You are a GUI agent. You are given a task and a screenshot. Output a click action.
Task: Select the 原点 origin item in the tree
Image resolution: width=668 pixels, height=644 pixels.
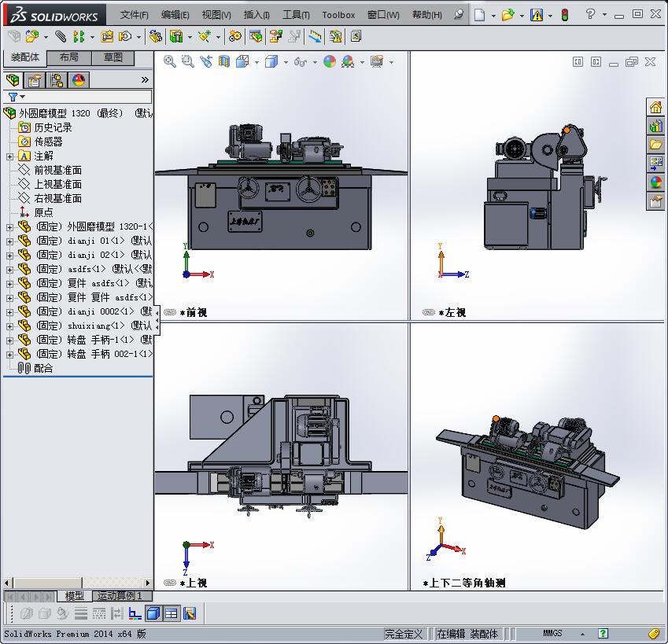click(x=43, y=212)
